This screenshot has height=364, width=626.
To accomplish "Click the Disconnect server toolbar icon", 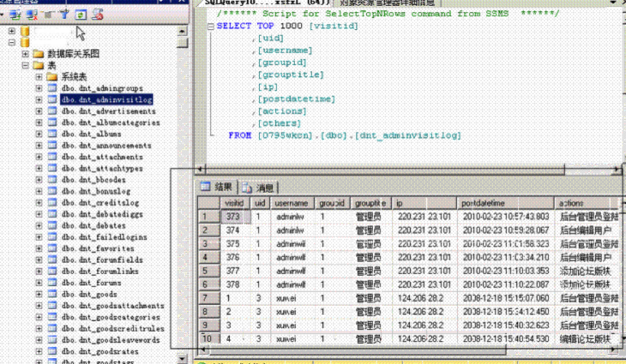I will coord(32,14).
